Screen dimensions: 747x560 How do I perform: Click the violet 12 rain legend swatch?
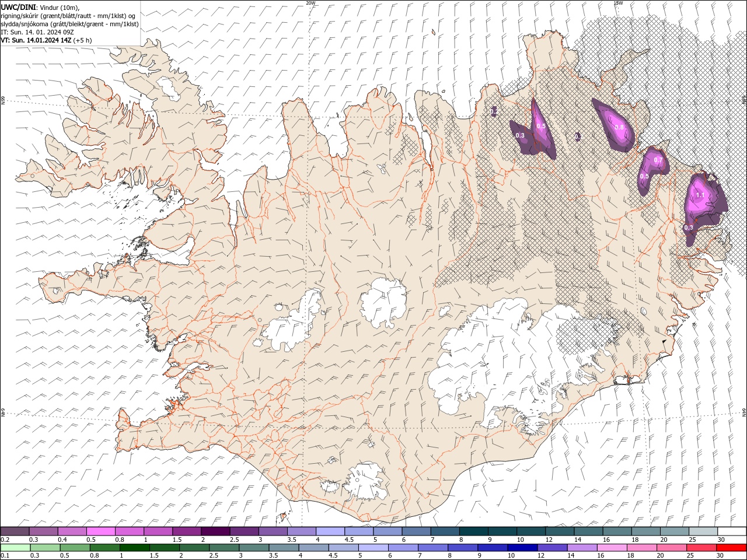point(552,548)
